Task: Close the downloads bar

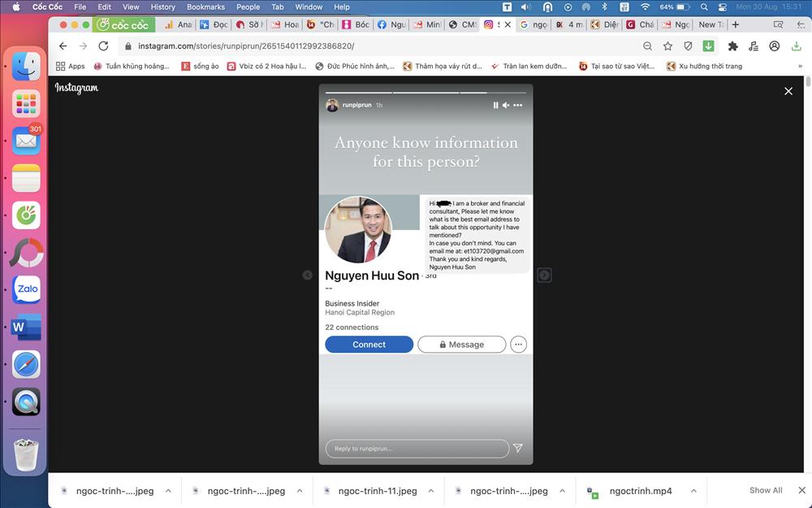Action: 802,491
